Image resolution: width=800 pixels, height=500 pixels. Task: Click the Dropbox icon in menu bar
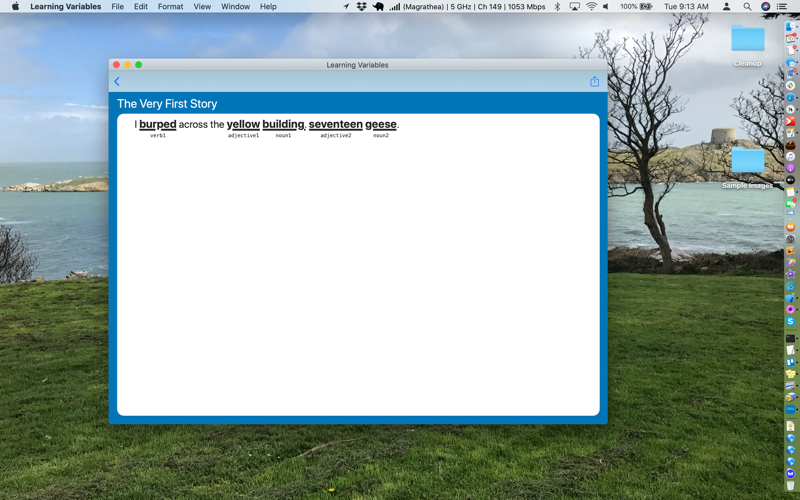tap(361, 7)
